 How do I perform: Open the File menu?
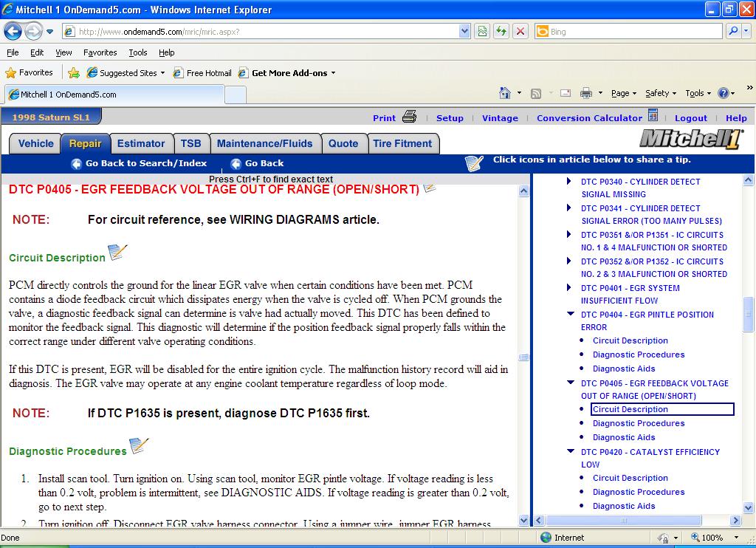point(13,52)
